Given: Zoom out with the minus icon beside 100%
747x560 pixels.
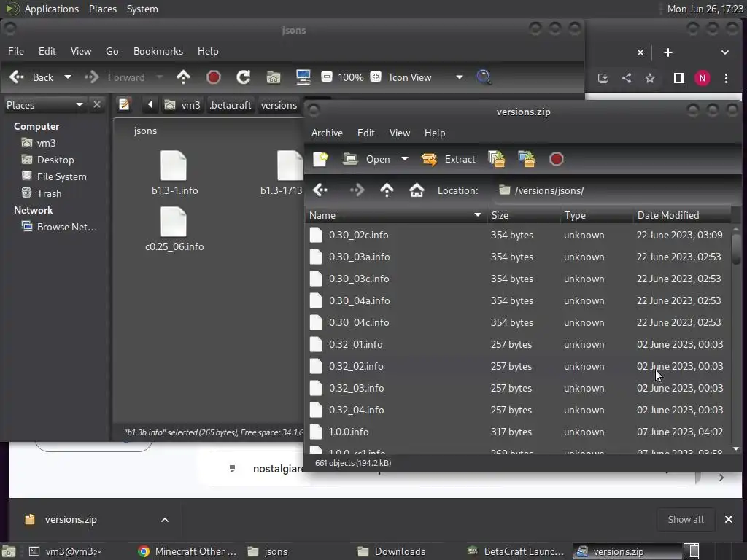Looking at the screenshot, I should click(x=327, y=77).
